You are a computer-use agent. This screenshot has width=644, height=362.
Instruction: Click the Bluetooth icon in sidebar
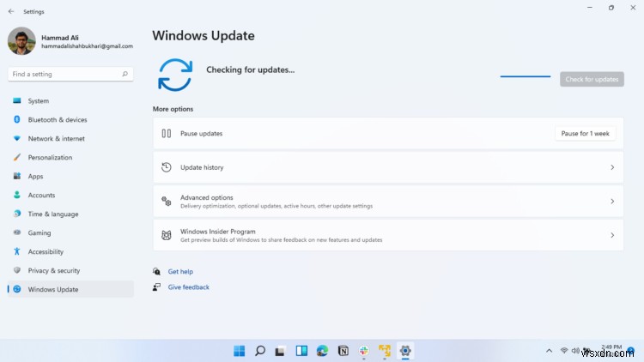(x=17, y=119)
